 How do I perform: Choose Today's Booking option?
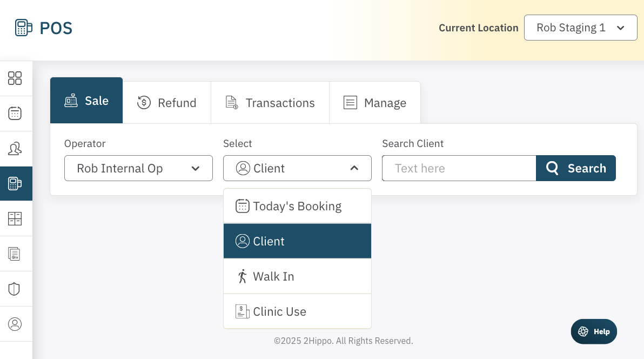(297, 206)
